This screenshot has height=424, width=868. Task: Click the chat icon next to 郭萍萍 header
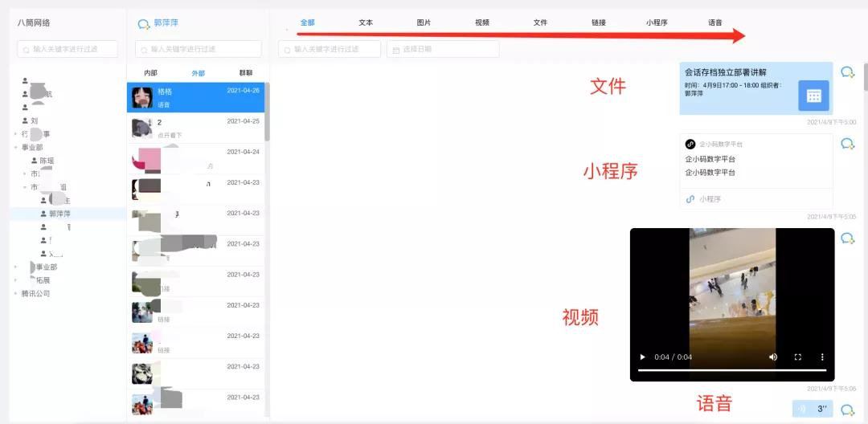click(x=144, y=24)
